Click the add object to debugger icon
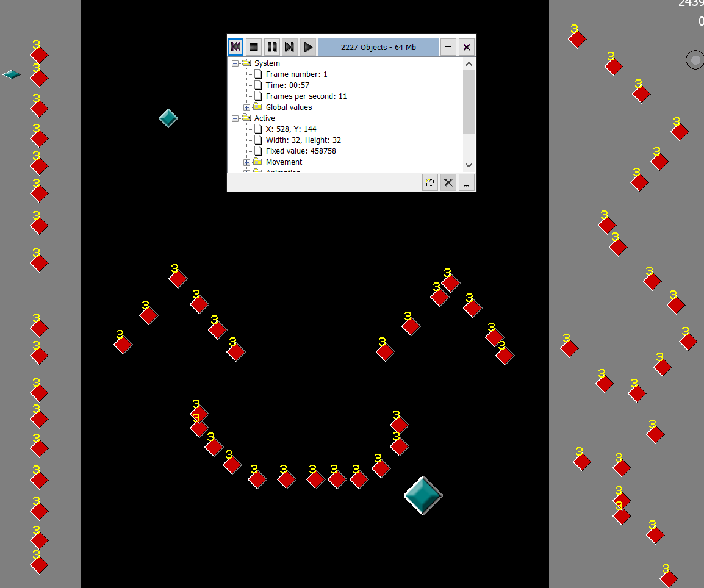This screenshot has width=704, height=588. pos(430,182)
